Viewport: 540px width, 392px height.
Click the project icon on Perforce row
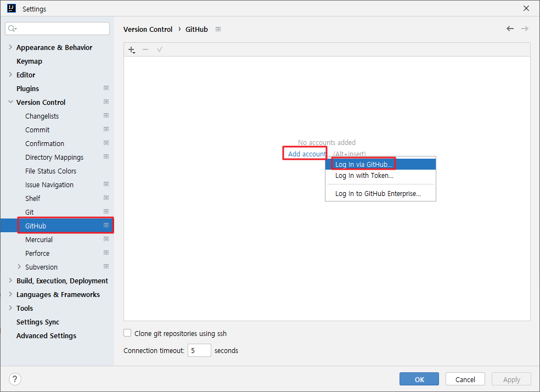106,253
